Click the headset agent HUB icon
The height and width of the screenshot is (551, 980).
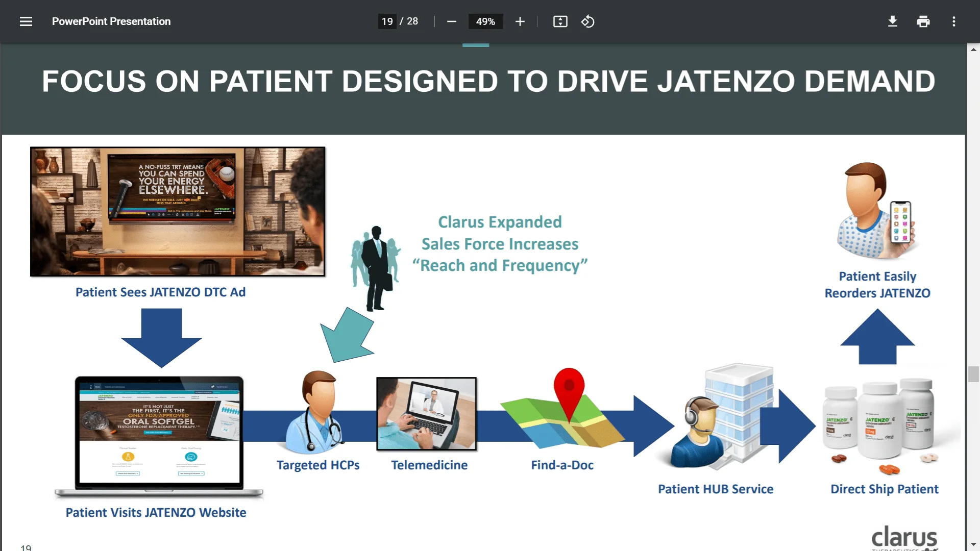pos(698,433)
